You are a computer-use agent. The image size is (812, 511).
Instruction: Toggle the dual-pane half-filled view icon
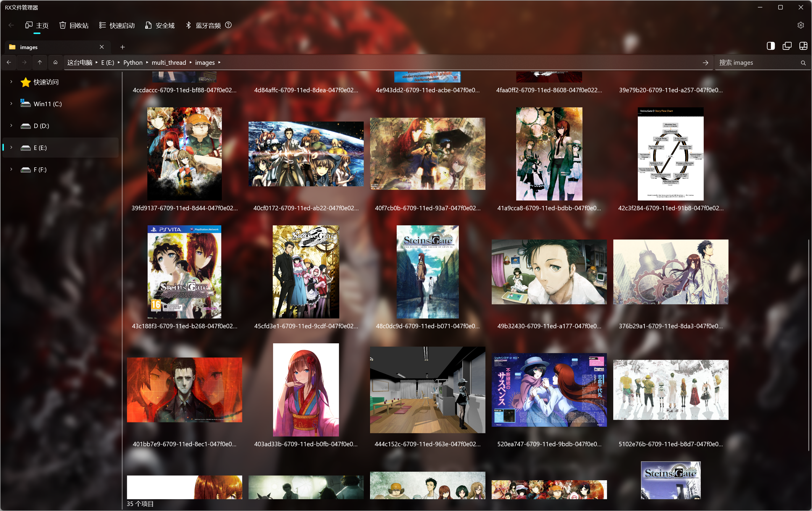click(771, 46)
